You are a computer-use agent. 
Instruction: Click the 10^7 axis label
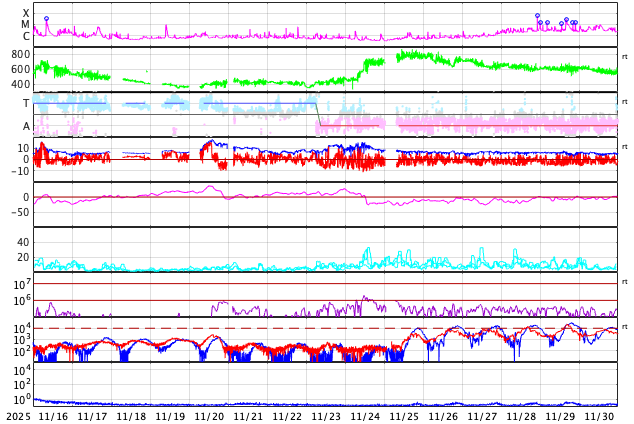[23, 285]
